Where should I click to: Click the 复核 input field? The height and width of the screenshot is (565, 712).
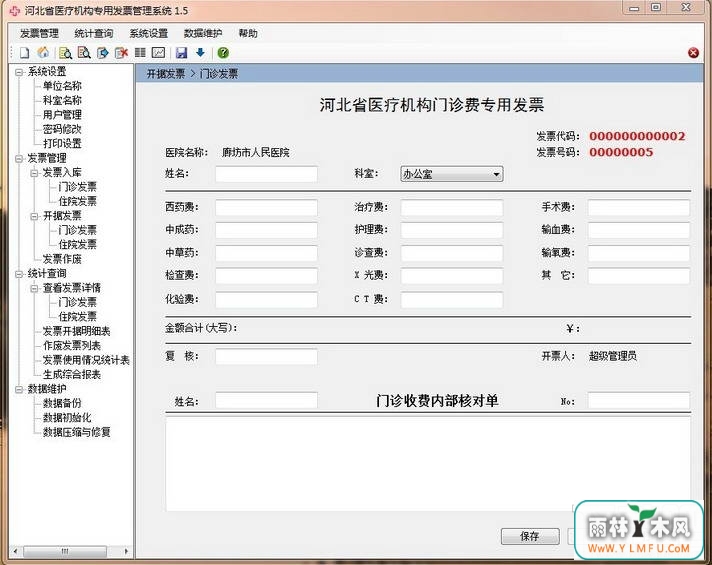pos(267,357)
